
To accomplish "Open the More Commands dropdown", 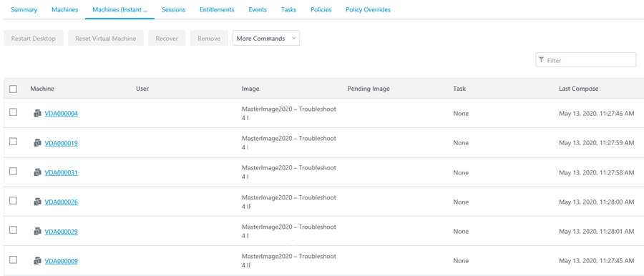I will coord(266,38).
